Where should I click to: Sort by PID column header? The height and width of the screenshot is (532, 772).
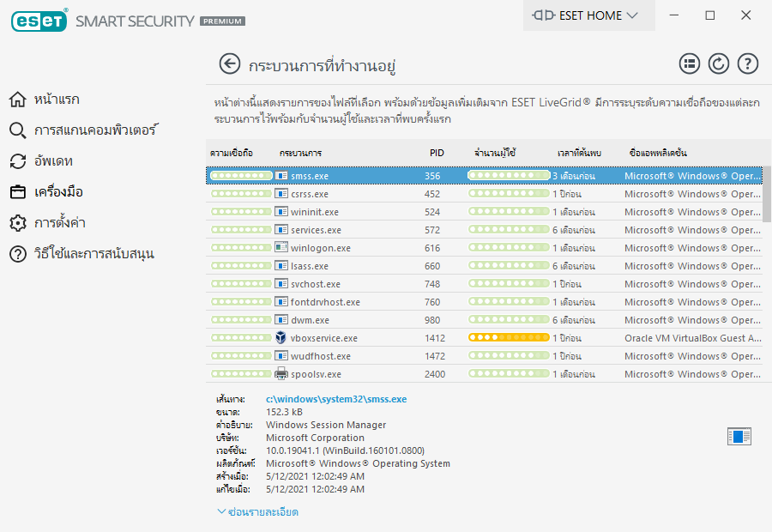[437, 153]
